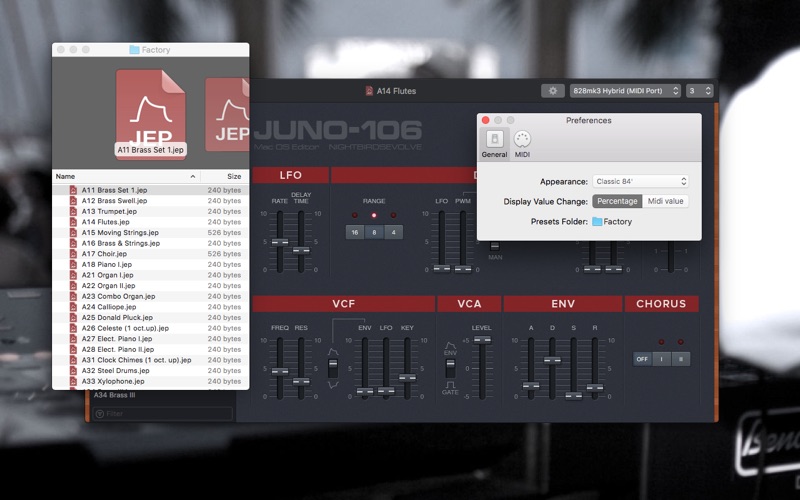The image size is (800, 500).
Task: Click the Filter search field in preset list
Action: (162, 413)
